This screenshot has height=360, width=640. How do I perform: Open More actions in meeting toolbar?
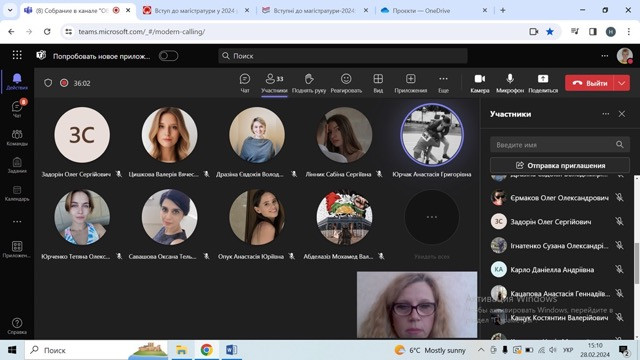443,83
